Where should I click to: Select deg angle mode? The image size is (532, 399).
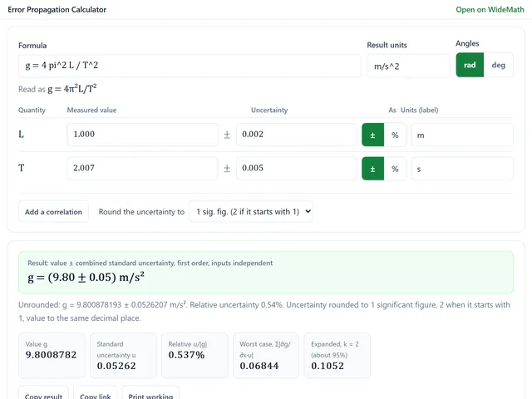499,65
